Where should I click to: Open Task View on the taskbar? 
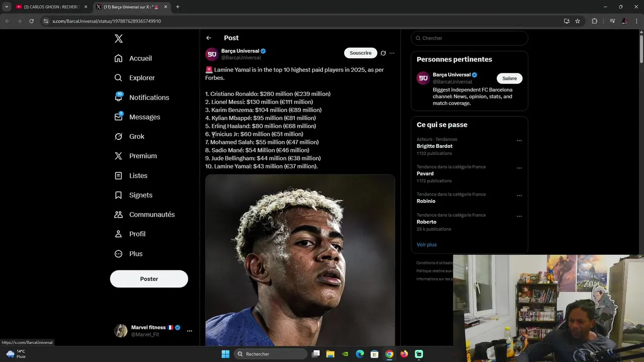(x=316, y=354)
